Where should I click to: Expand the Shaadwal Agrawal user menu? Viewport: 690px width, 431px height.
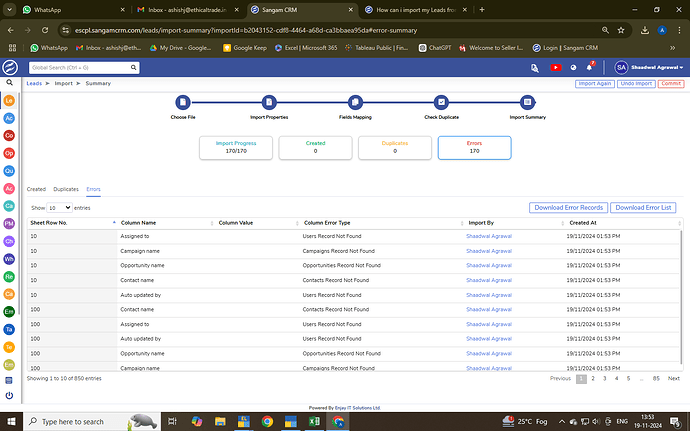point(650,67)
